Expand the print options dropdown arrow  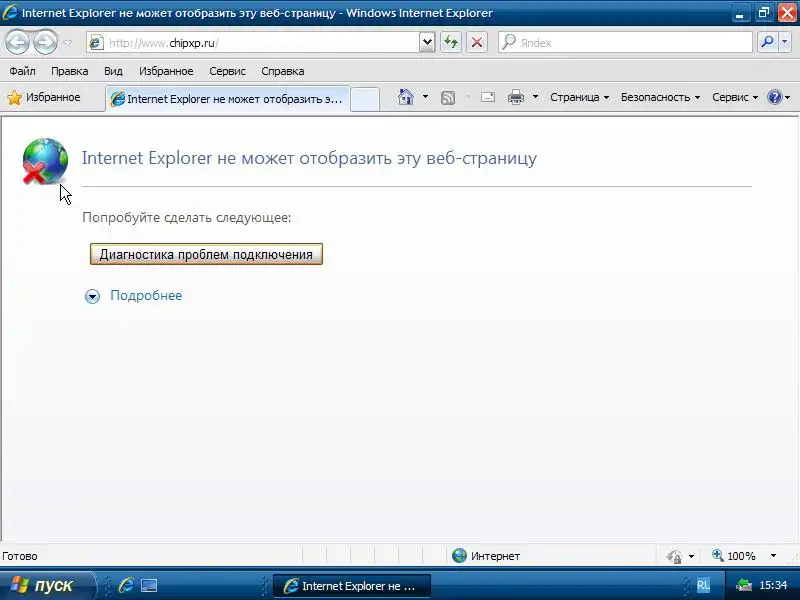tap(535, 97)
